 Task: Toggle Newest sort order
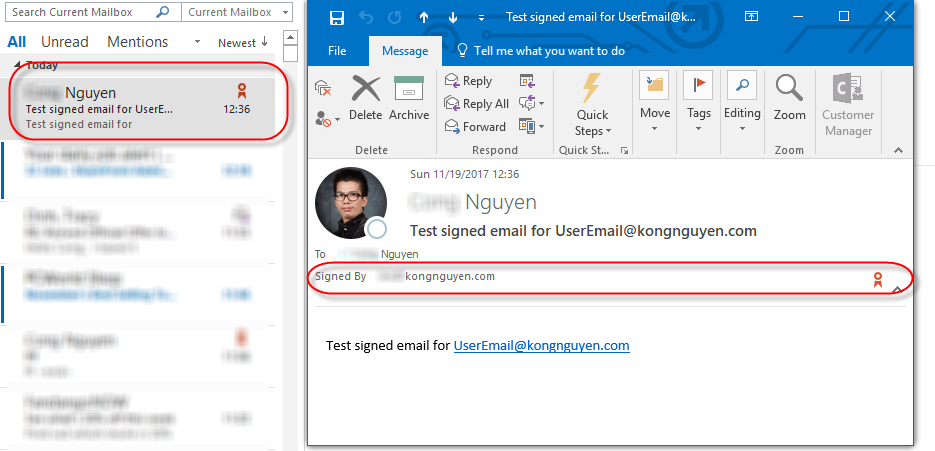pos(243,43)
